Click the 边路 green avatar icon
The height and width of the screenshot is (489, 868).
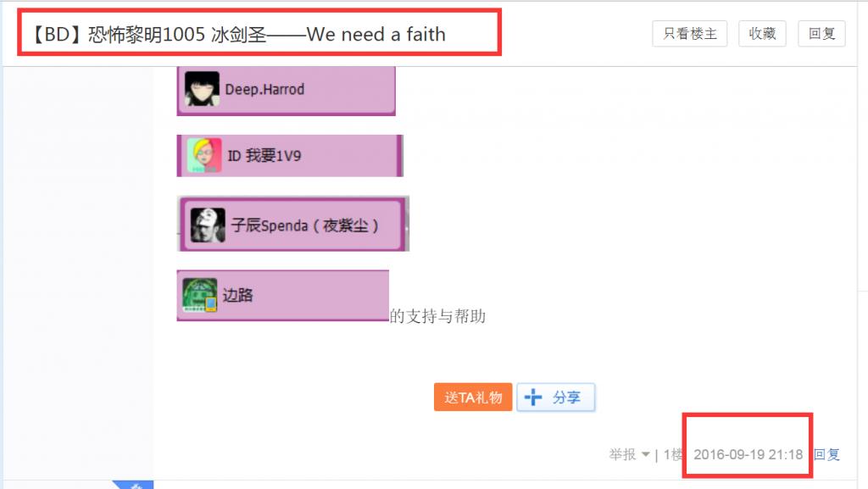pos(199,296)
